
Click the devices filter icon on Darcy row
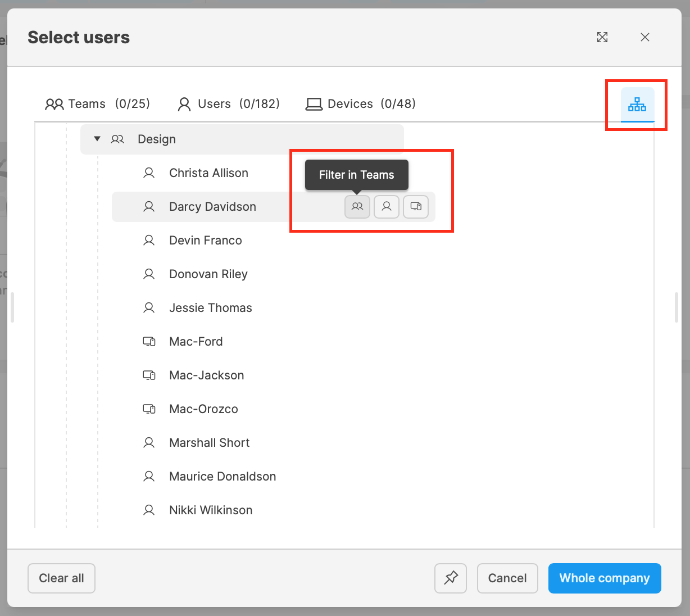(416, 207)
